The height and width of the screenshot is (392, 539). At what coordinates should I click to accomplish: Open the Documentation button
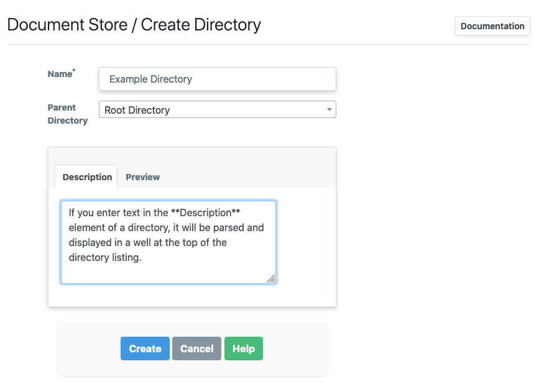click(492, 26)
